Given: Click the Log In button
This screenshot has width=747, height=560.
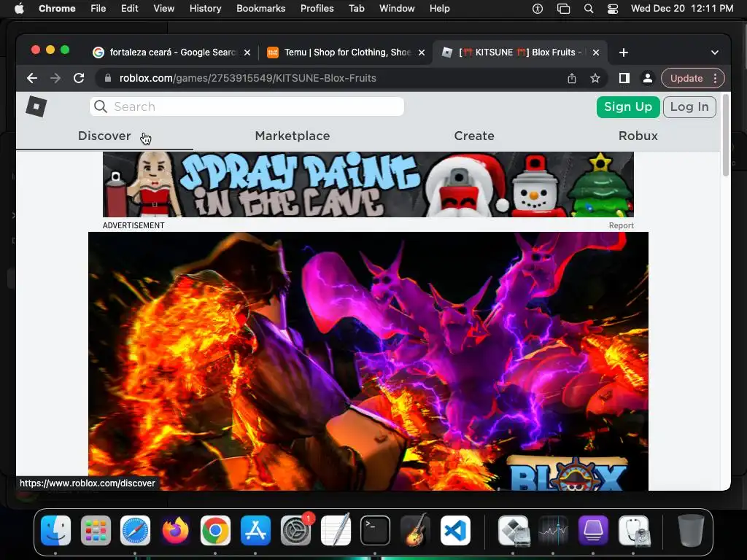Looking at the screenshot, I should (x=689, y=106).
